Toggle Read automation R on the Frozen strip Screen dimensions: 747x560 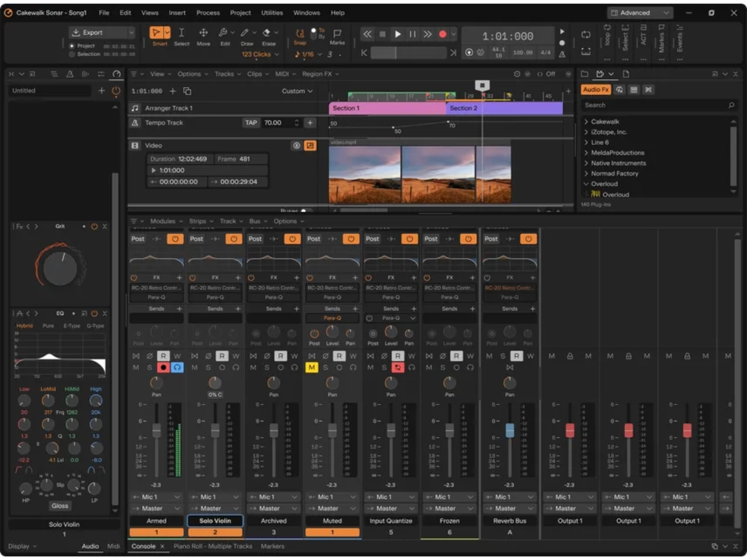pyautogui.click(x=456, y=356)
